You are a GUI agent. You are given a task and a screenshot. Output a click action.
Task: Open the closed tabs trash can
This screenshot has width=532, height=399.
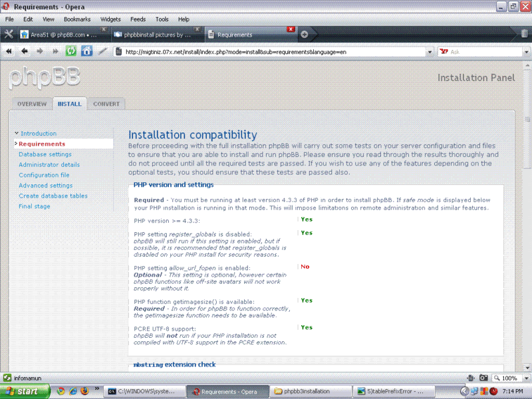524,33
